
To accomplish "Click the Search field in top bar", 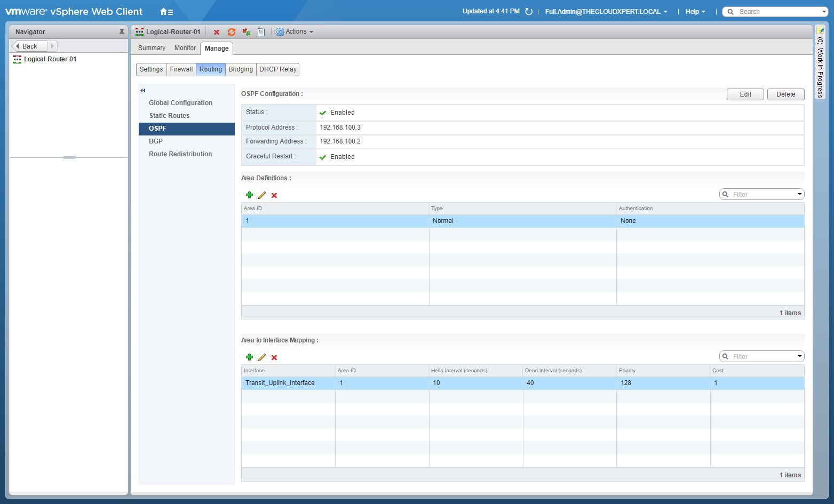I will click(x=776, y=12).
